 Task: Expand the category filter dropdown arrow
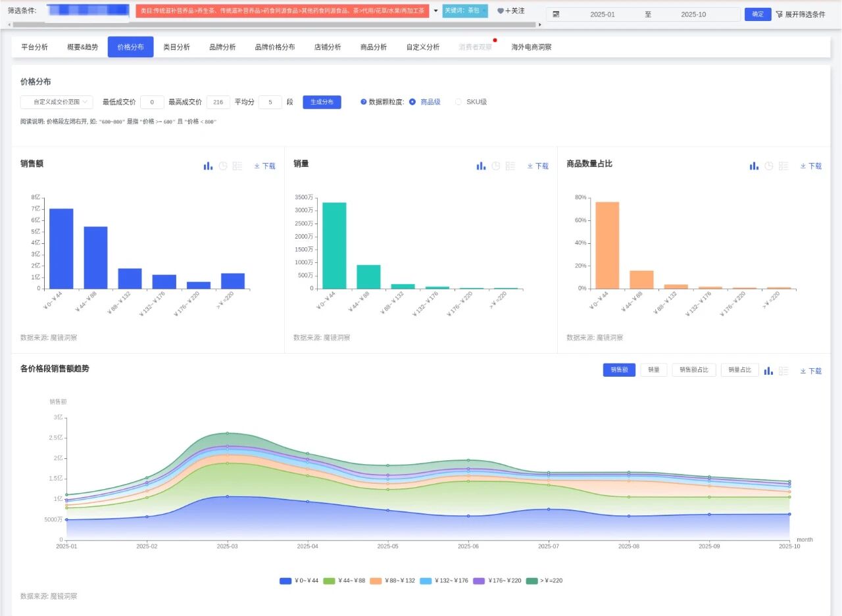pyautogui.click(x=435, y=11)
